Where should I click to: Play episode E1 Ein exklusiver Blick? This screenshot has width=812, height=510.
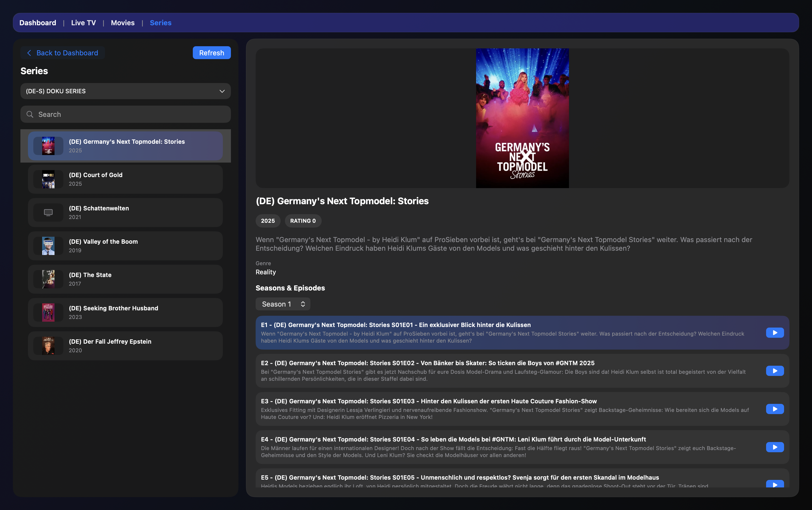coord(775,333)
